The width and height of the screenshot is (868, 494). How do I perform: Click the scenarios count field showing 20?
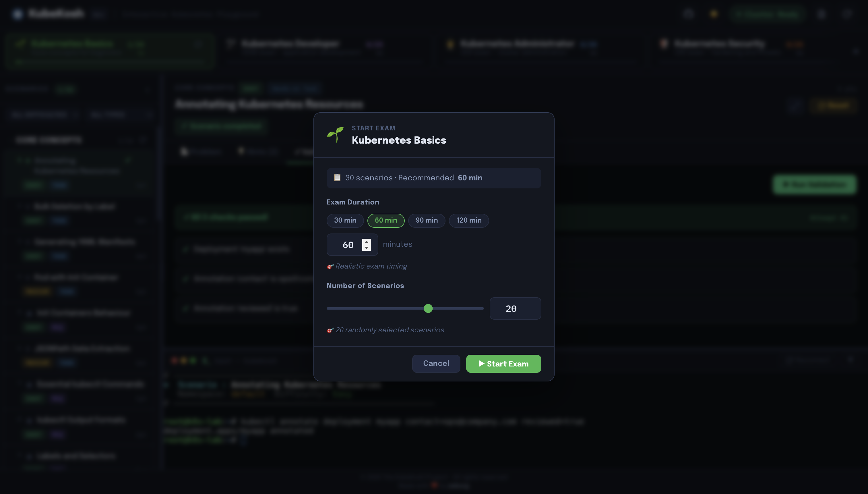point(515,308)
